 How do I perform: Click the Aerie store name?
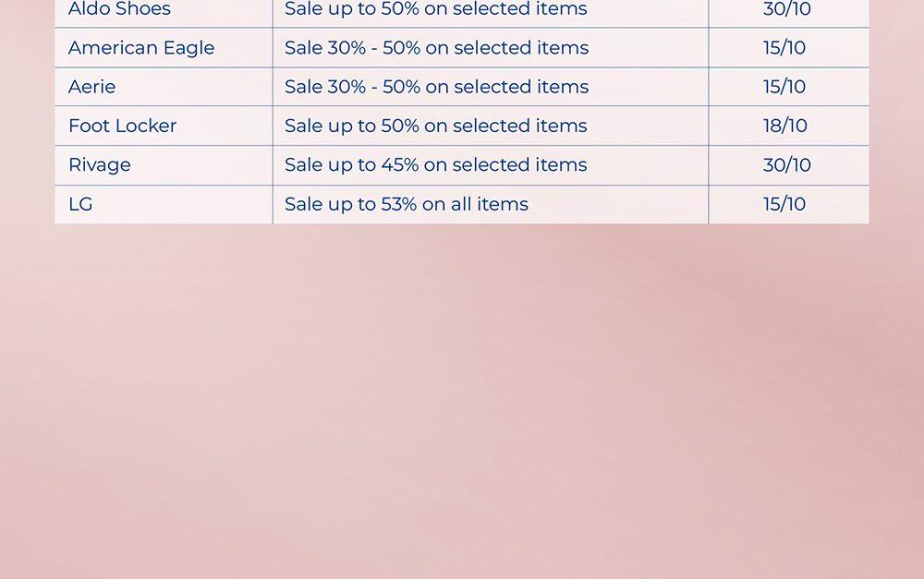coord(91,87)
